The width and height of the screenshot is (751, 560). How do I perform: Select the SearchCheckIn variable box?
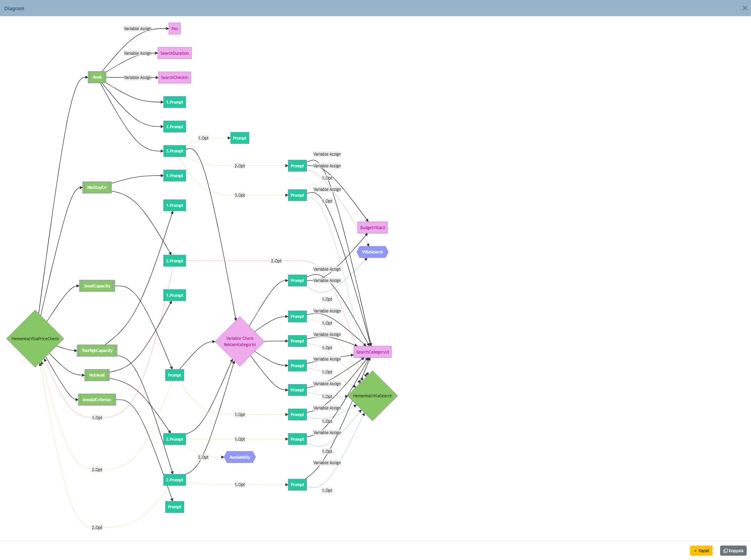(x=174, y=77)
